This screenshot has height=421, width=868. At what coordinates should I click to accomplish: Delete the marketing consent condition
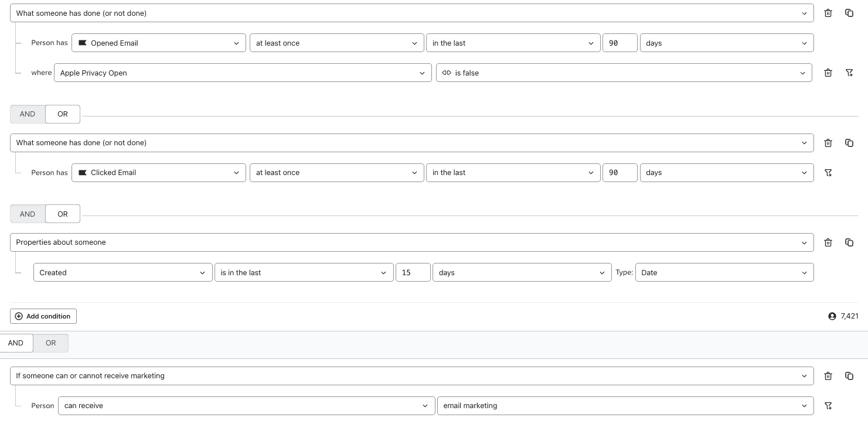coord(828,376)
